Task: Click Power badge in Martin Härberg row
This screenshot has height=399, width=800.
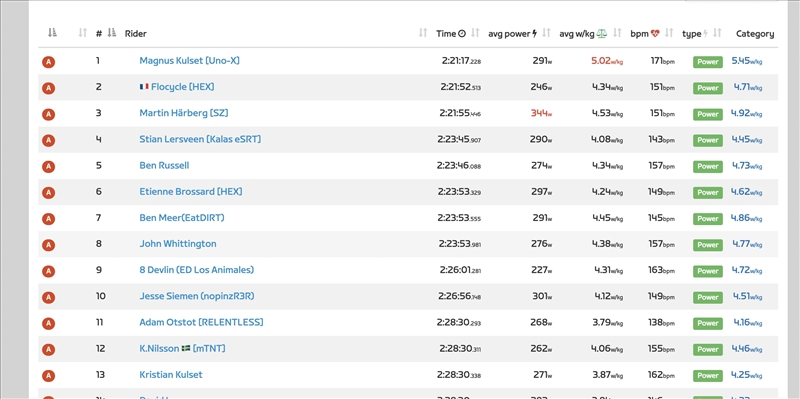Action: [708, 114]
